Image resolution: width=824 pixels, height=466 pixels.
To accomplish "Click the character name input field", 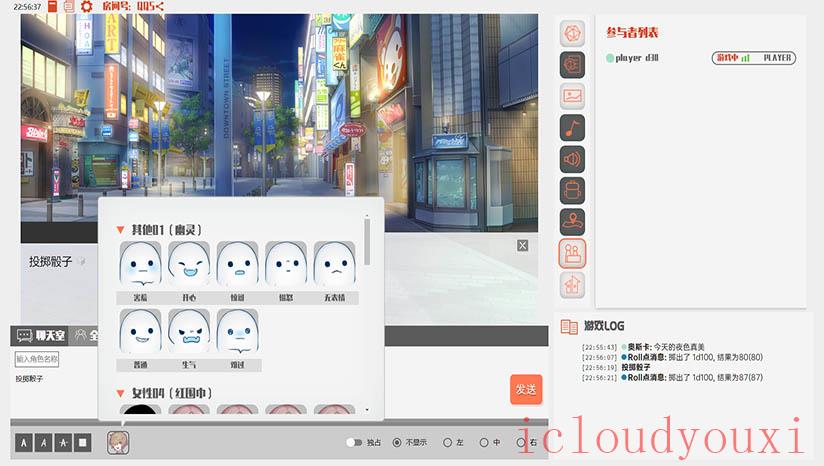I will click(37, 359).
